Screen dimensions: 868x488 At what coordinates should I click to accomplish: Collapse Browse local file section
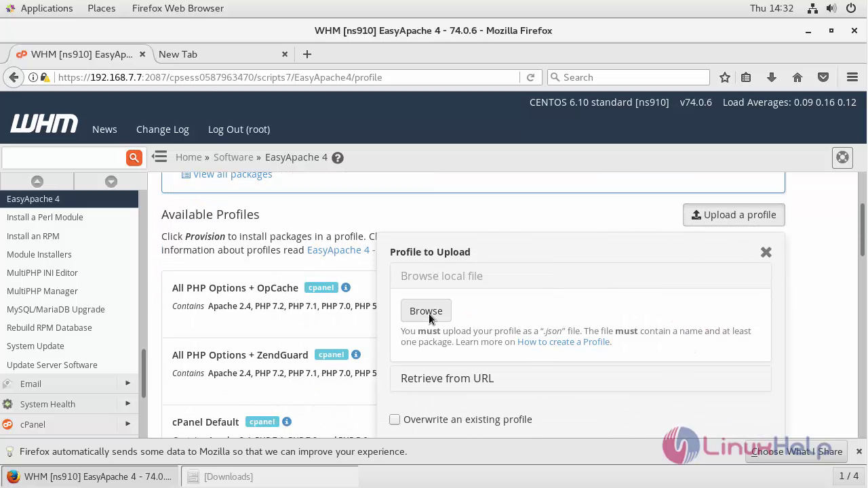(x=580, y=276)
